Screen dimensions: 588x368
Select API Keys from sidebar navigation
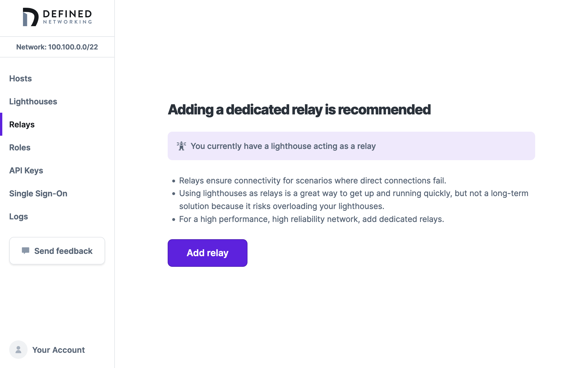26,170
